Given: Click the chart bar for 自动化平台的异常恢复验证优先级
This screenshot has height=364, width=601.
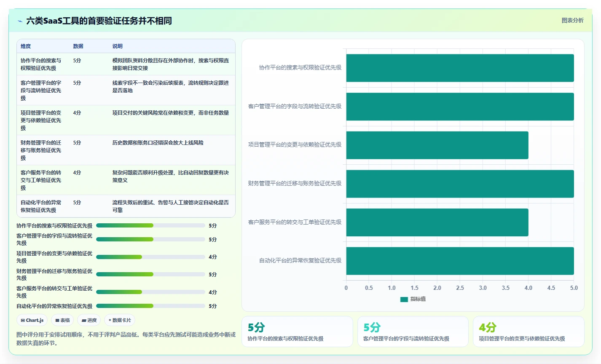Looking at the screenshot, I should click(460, 261).
